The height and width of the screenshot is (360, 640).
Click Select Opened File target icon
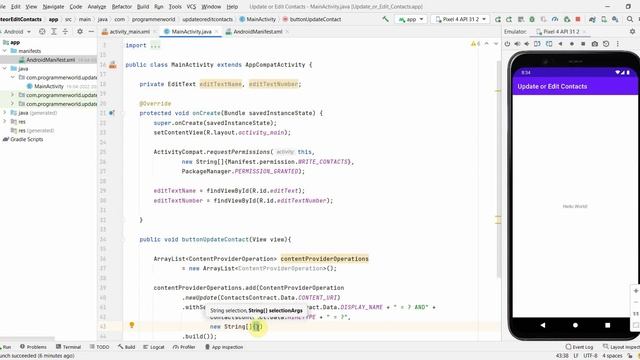click(42, 31)
